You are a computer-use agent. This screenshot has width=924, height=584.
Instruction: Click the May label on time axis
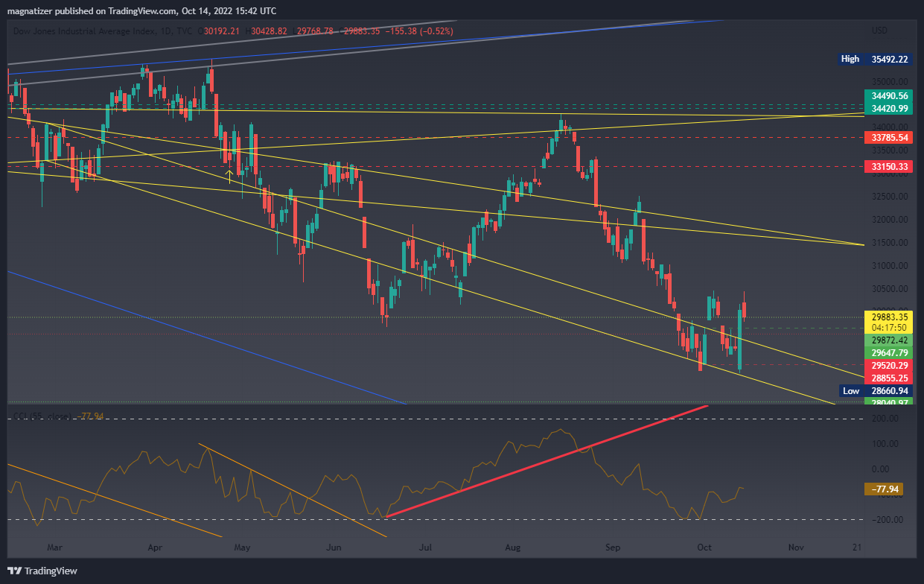tap(241, 547)
